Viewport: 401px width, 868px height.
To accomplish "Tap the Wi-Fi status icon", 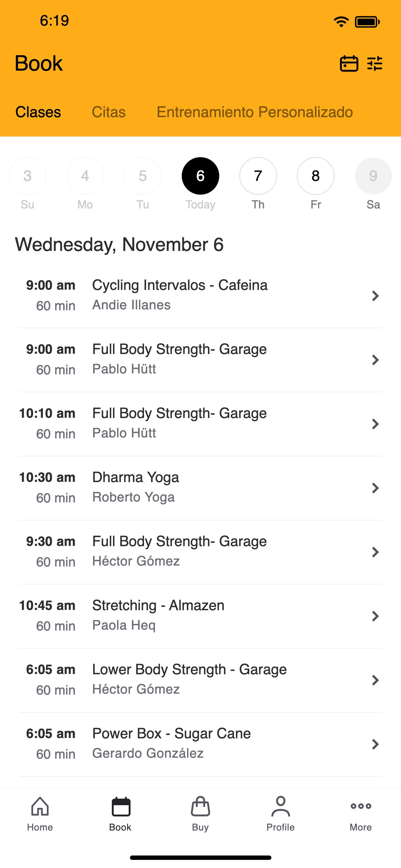I will (x=341, y=22).
